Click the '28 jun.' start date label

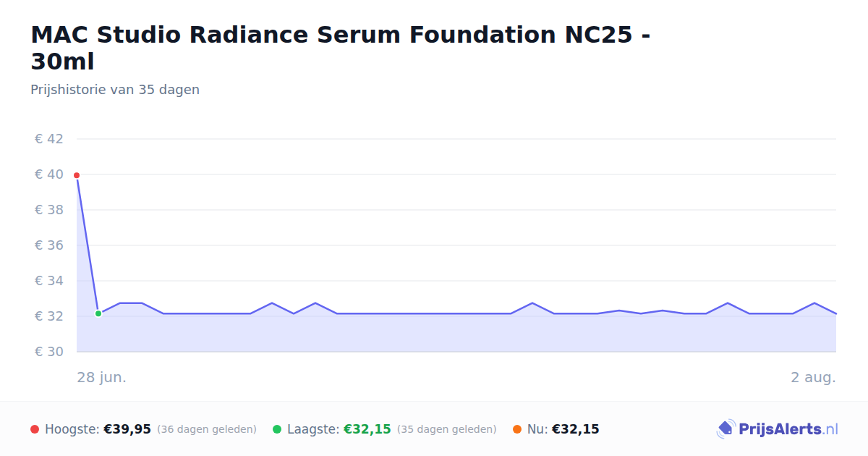tap(102, 377)
